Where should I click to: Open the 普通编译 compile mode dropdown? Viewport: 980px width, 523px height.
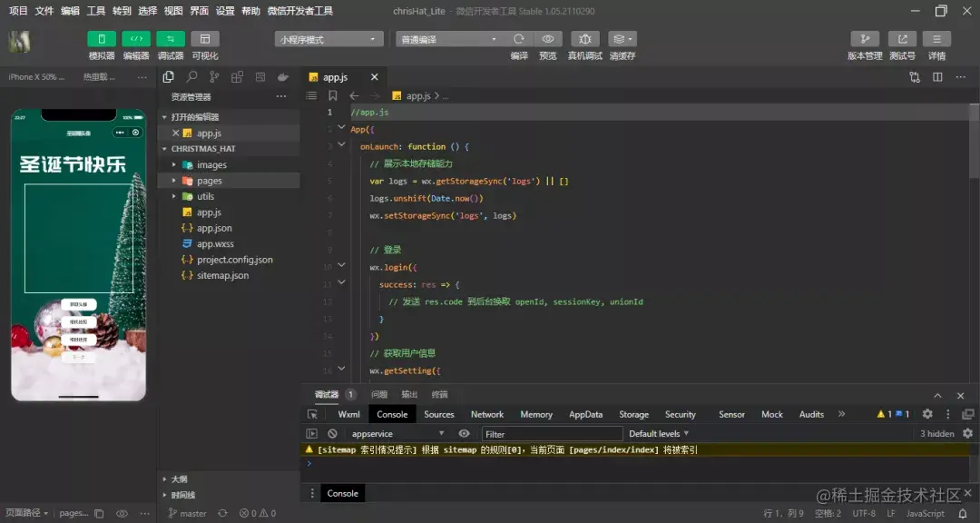click(449, 39)
